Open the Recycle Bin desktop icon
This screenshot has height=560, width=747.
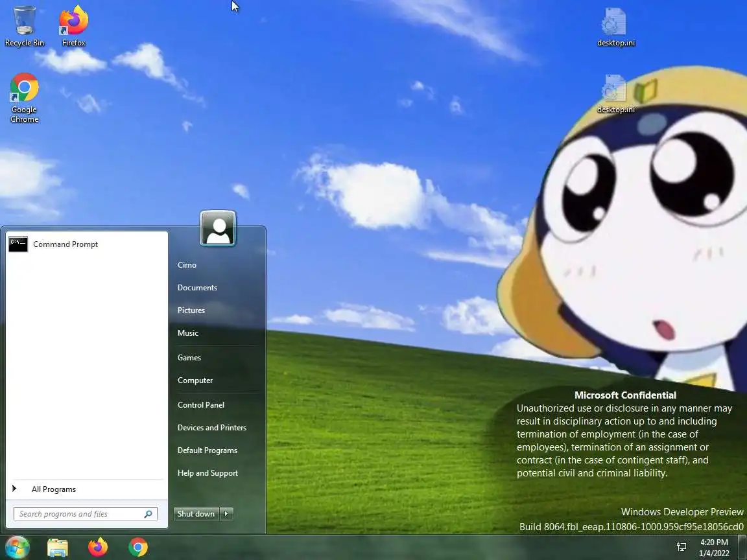(x=24, y=26)
